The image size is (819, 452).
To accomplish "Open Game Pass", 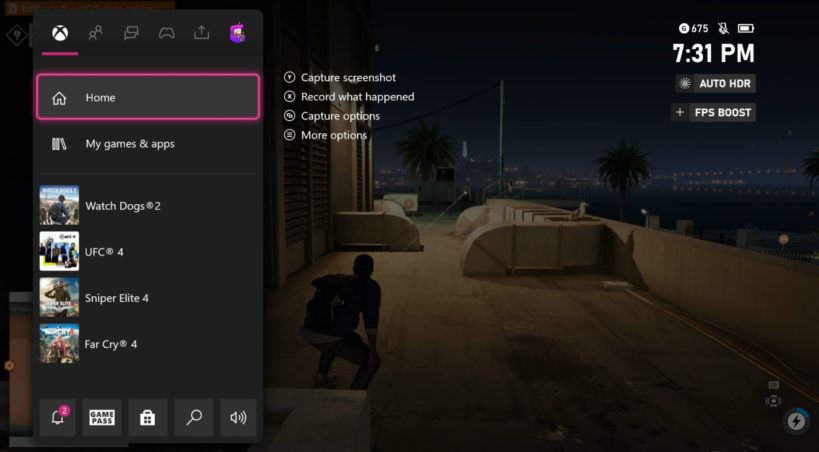I will point(102,418).
